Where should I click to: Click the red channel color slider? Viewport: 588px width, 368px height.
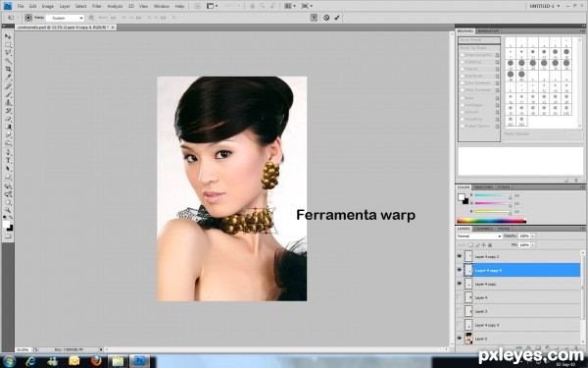tap(492, 195)
